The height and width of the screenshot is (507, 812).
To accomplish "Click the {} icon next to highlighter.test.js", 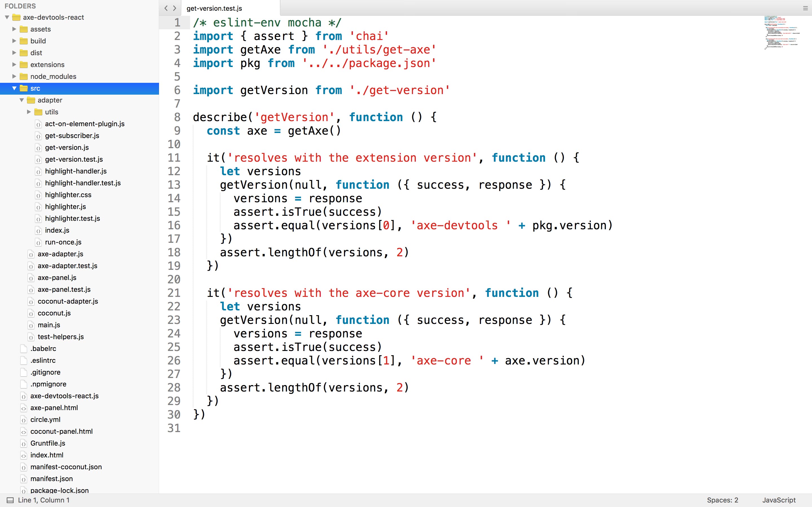I will [x=39, y=218].
